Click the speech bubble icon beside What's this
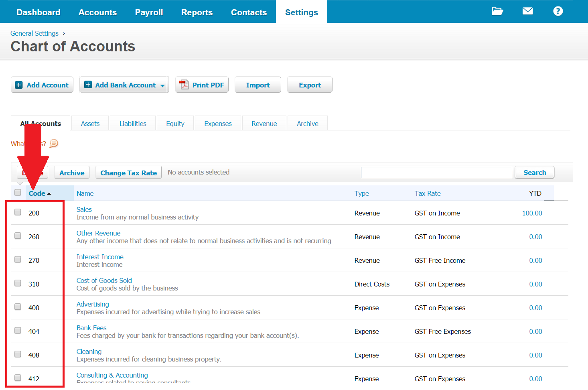 [54, 144]
